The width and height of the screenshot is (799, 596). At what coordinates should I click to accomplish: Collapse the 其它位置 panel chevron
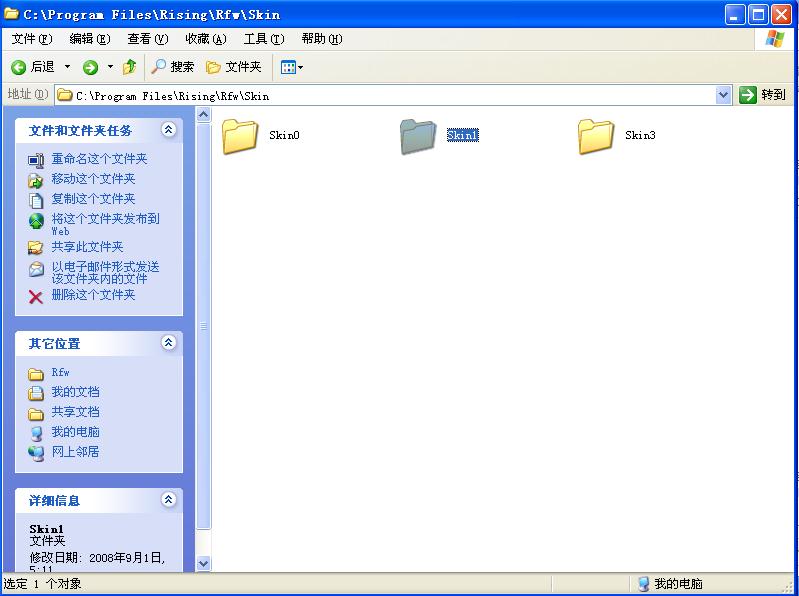[x=169, y=342]
